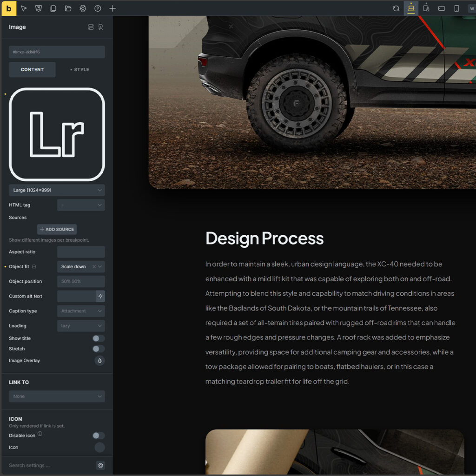Click 'Show different images per breakpoint' link

click(49, 240)
